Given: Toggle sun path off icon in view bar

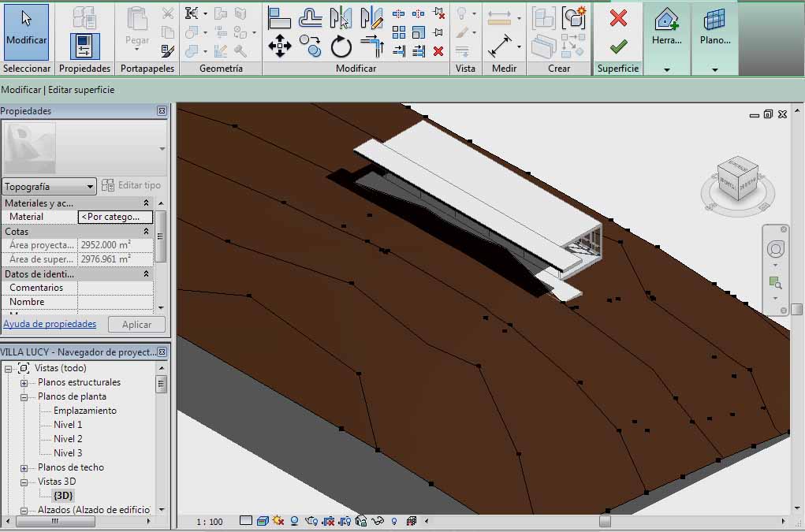Looking at the screenshot, I should tap(278, 521).
